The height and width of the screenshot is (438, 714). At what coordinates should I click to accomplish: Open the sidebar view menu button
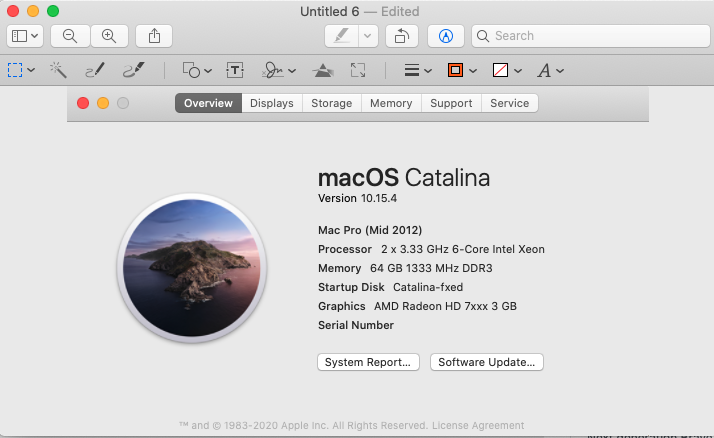click(x=25, y=36)
